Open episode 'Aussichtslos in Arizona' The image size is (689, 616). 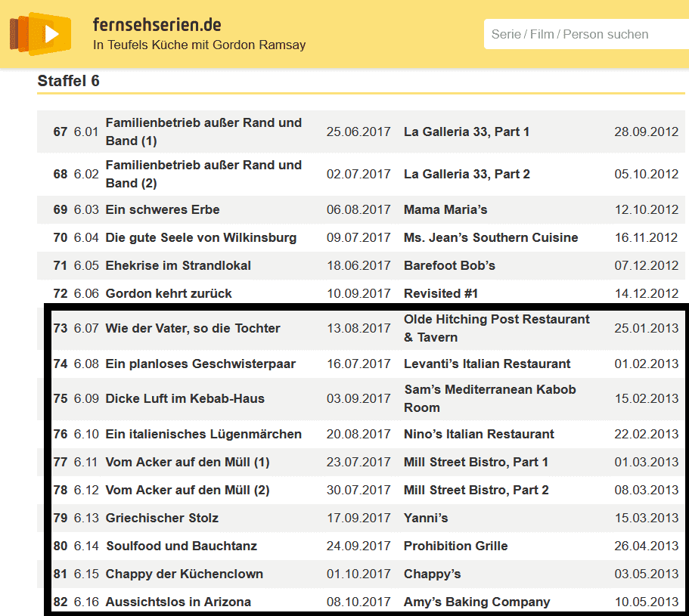pyautogui.click(x=178, y=602)
